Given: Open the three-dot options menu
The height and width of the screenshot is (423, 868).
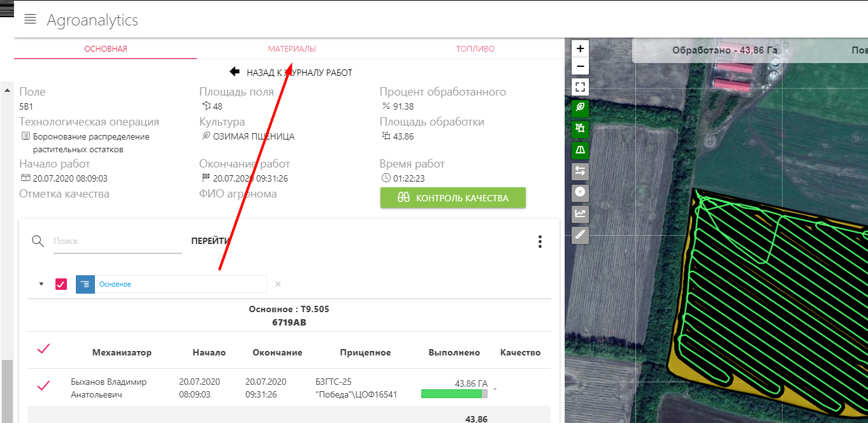Looking at the screenshot, I should 540,241.
